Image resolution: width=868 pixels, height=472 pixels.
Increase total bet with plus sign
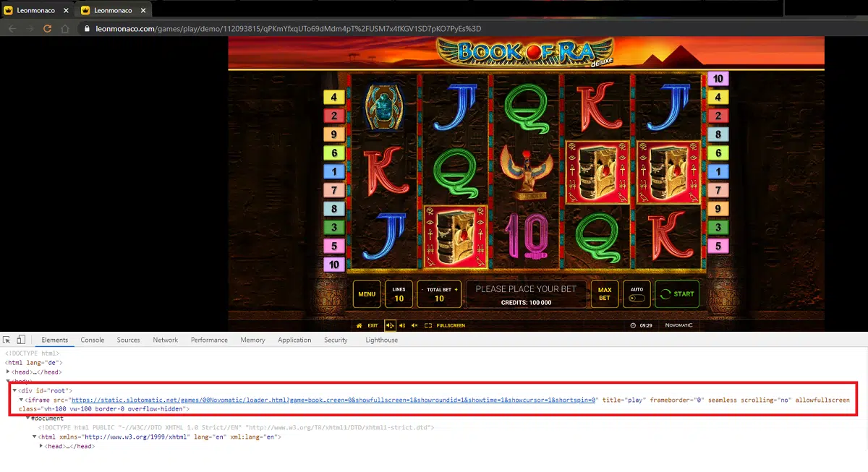[456, 289]
